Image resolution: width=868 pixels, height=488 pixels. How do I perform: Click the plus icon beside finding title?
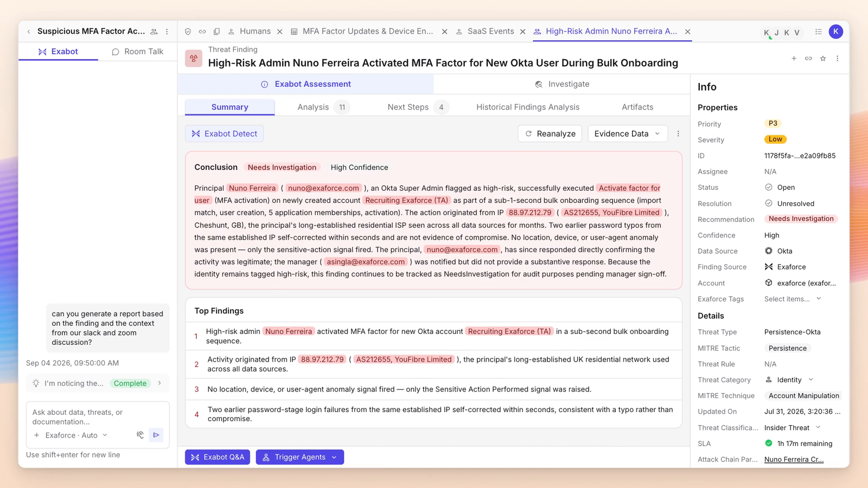pos(794,59)
